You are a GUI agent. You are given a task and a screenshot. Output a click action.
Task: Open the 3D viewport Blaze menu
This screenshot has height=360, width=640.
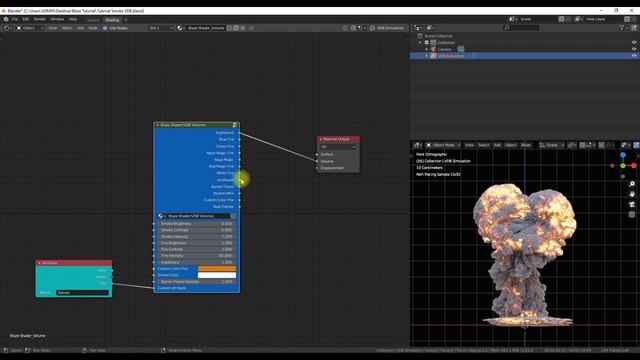pos(526,145)
